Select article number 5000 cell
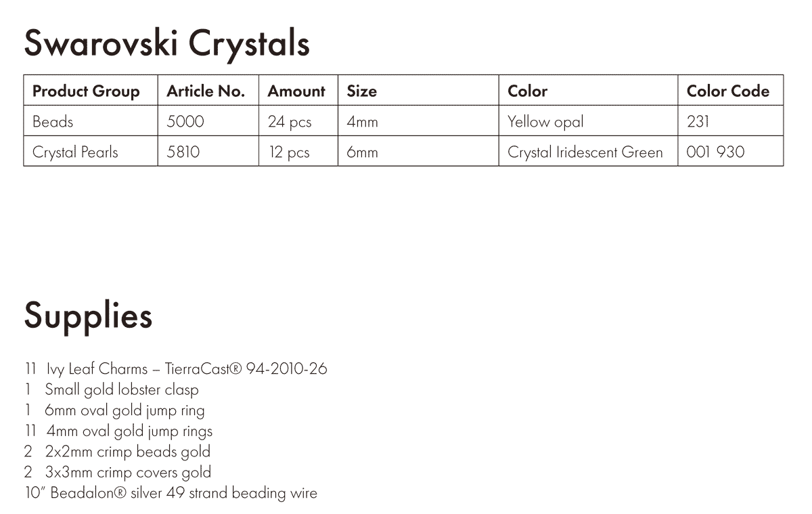 [208, 121]
